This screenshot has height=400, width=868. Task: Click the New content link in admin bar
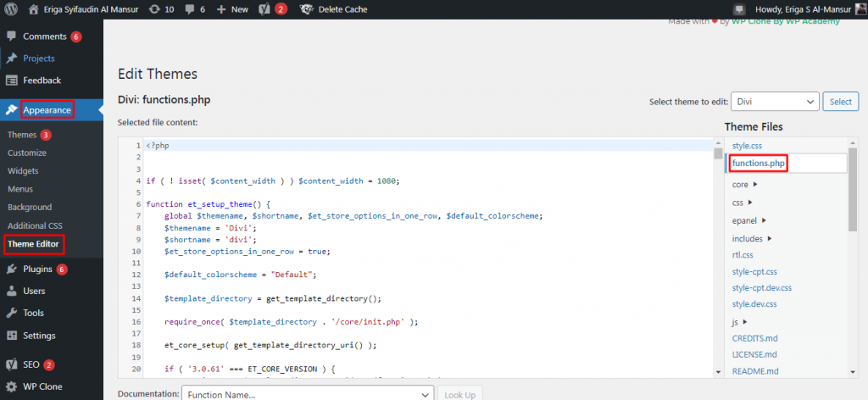(240, 9)
